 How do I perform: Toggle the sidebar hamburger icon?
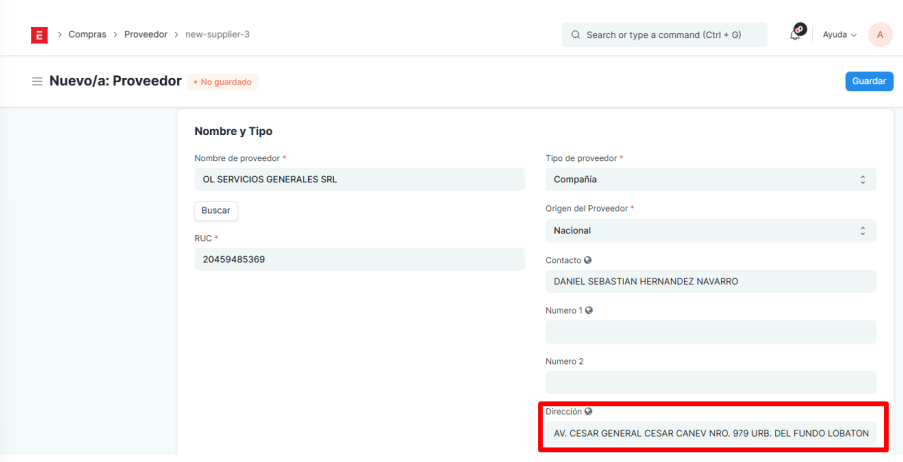(37, 81)
